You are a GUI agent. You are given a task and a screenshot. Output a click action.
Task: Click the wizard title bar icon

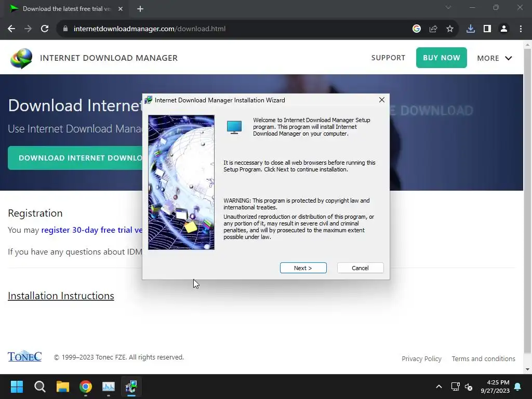(x=148, y=100)
